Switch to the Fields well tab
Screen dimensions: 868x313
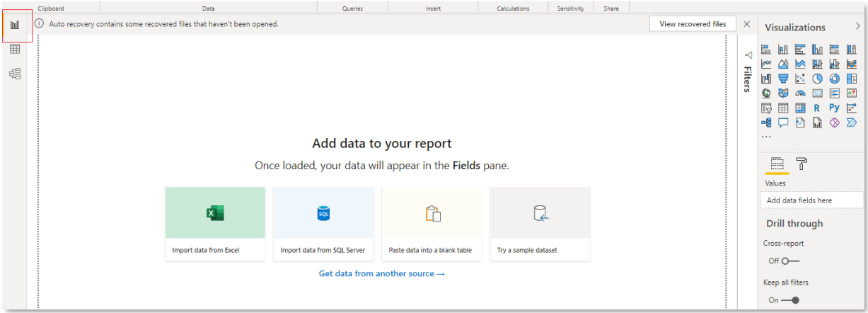pyautogui.click(x=777, y=164)
